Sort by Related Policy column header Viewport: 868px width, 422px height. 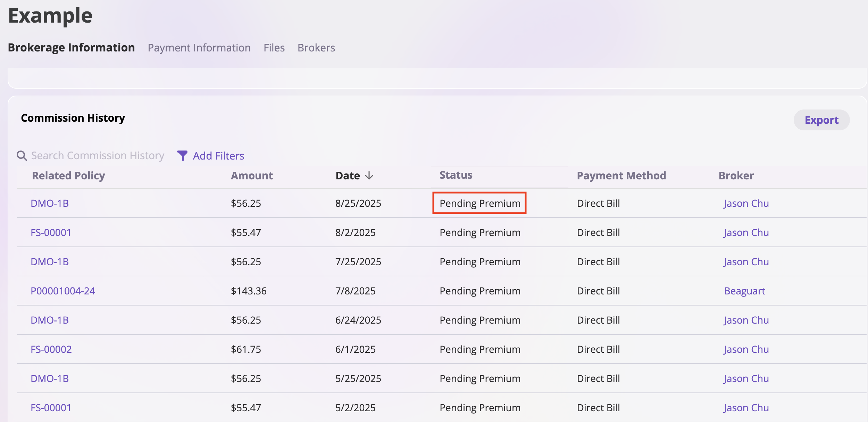(68, 176)
